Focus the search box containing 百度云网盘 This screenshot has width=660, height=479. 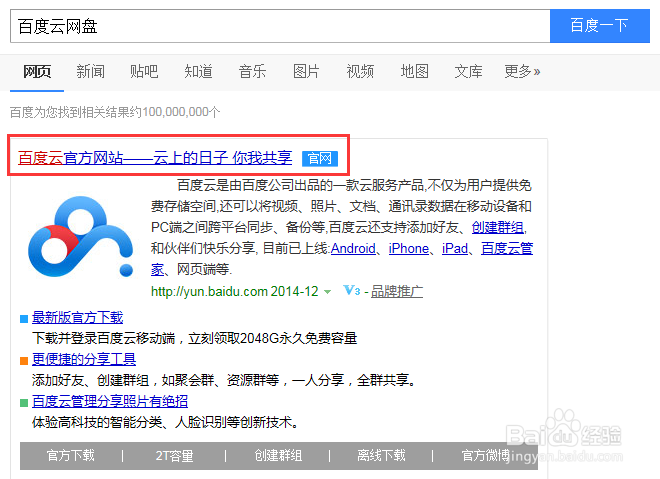pos(280,26)
